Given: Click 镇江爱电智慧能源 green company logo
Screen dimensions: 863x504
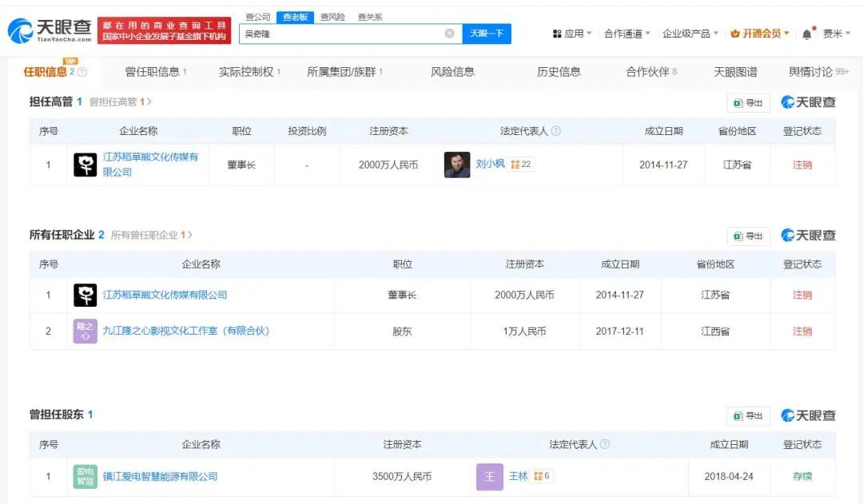Looking at the screenshot, I should click(86, 477).
